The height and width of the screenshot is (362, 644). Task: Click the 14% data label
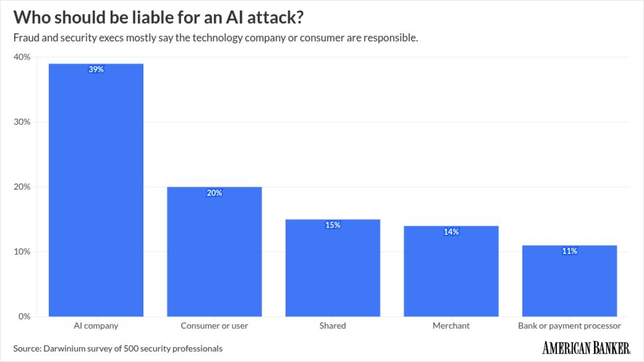[x=451, y=232]
